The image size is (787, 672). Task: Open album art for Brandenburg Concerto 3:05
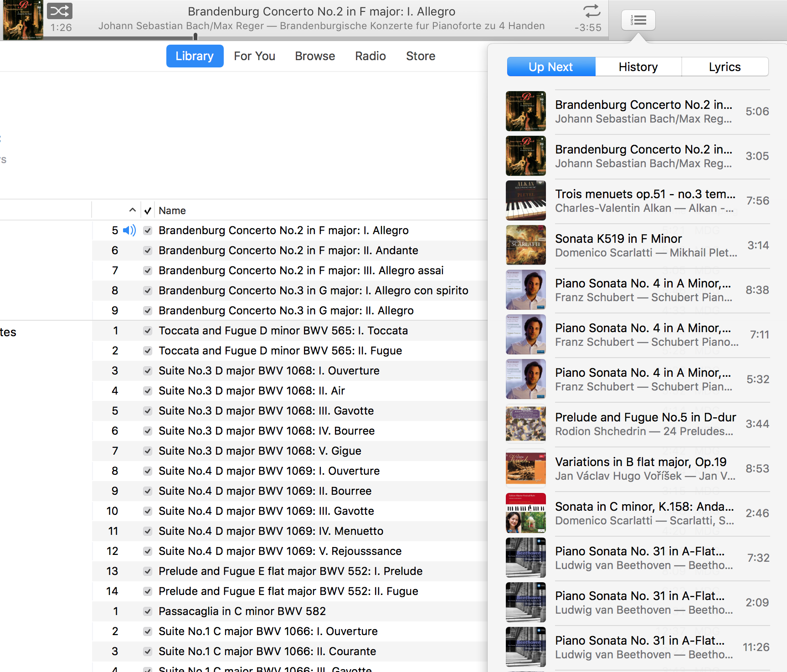click(526, 156)
